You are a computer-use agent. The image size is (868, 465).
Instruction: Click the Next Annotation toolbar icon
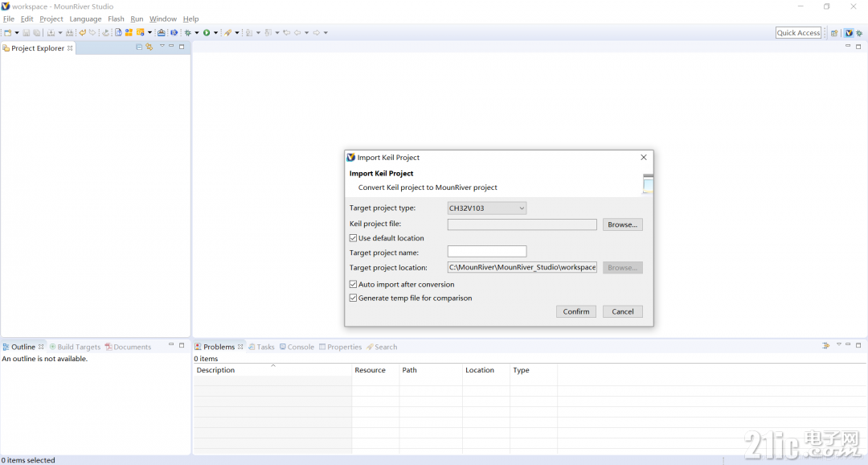coord(249,33)
